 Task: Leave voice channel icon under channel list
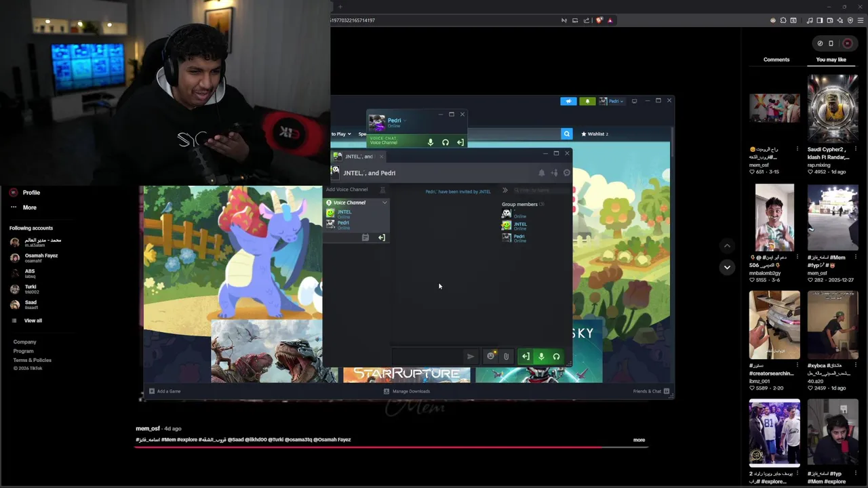pos(381,238)
